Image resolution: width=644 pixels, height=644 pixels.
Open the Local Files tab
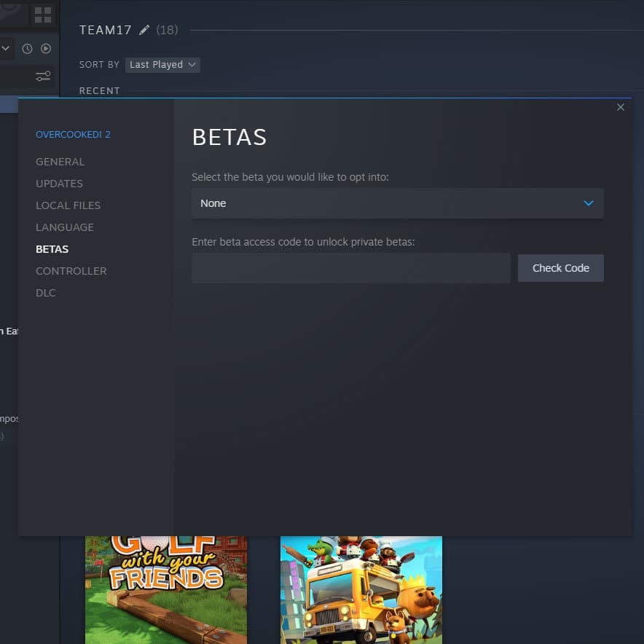tap(68, 205)
